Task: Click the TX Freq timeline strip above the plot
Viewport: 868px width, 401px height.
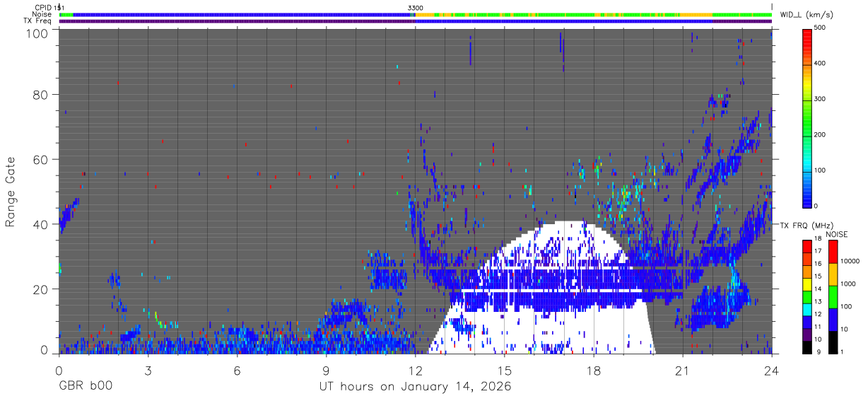Action: point(416,21)
